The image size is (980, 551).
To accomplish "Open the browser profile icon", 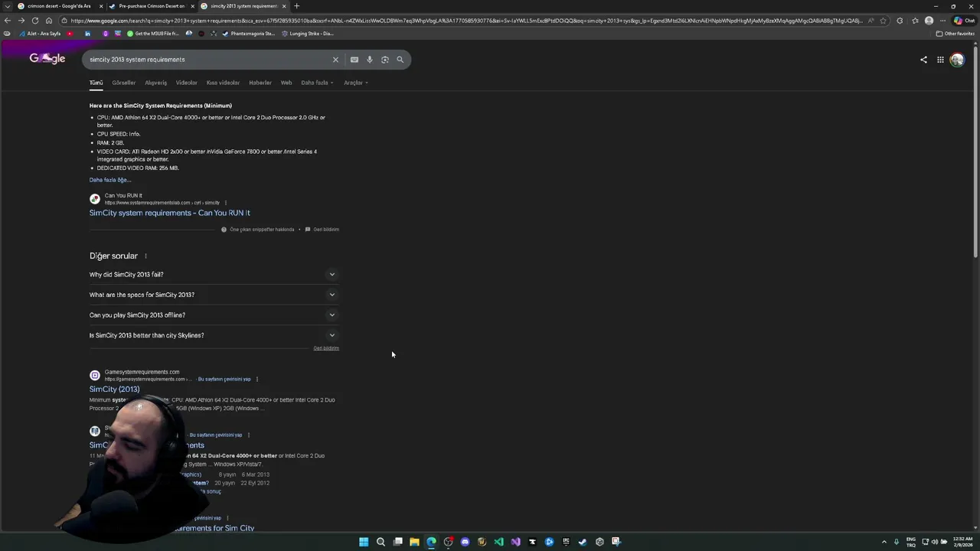I will (x=929, y=21).
